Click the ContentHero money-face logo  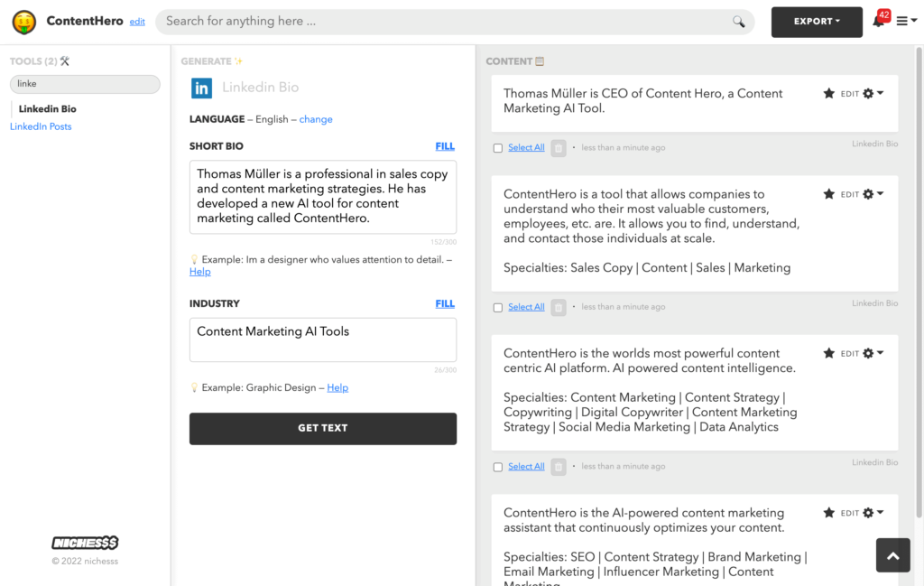tap(24, 22)
